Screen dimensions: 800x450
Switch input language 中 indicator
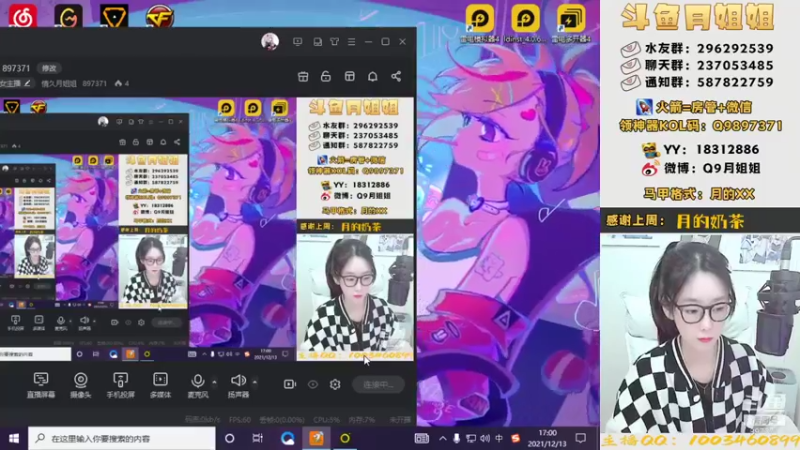(x=499, y=438)
